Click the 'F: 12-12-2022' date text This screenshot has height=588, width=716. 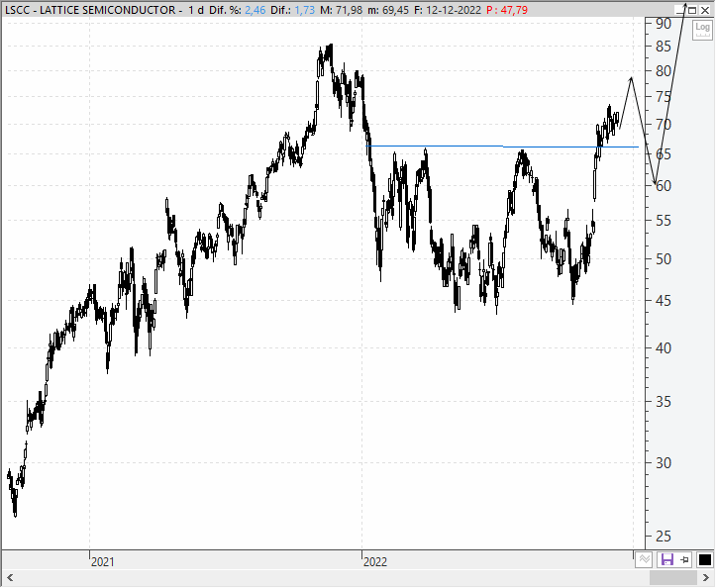tap(448, 10)
